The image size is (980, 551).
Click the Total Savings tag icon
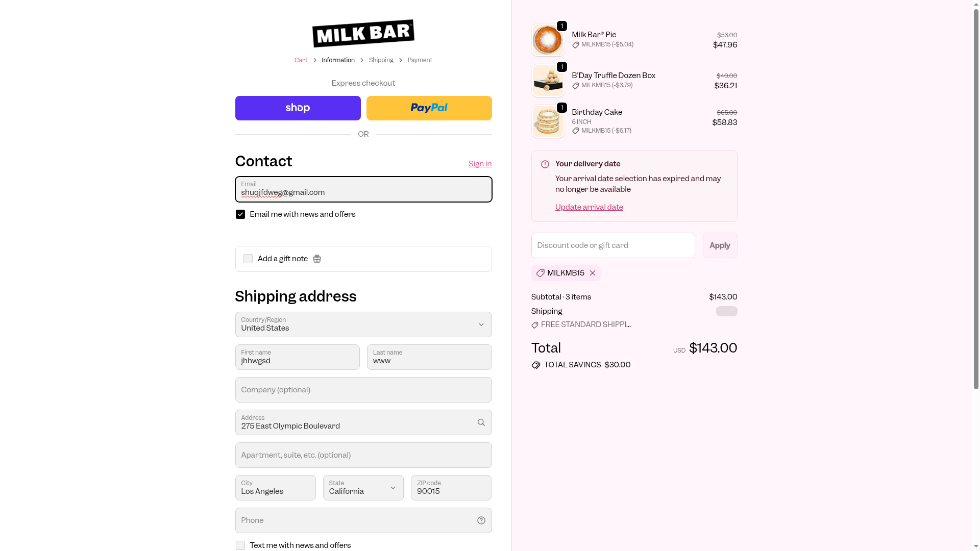[x=536, y=365]
